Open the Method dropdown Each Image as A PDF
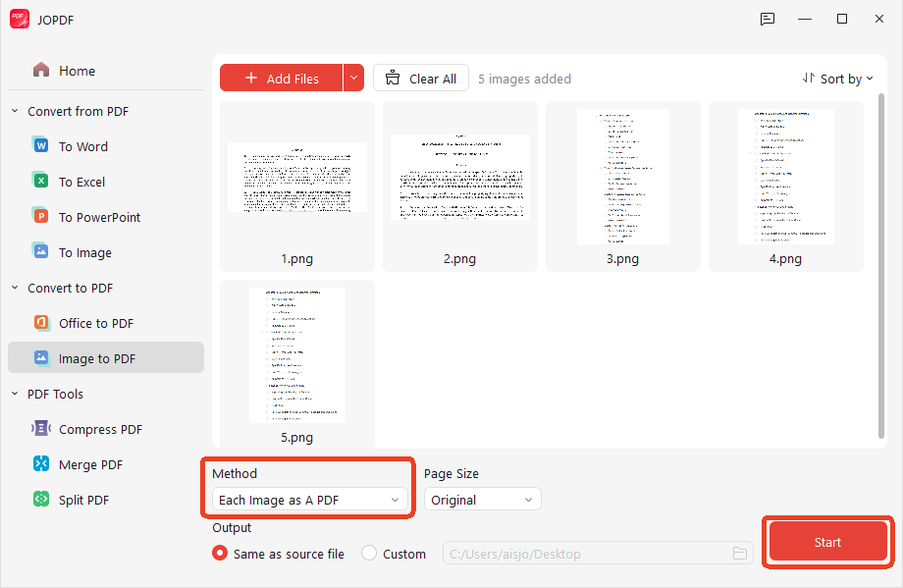 tap(310, 500)
